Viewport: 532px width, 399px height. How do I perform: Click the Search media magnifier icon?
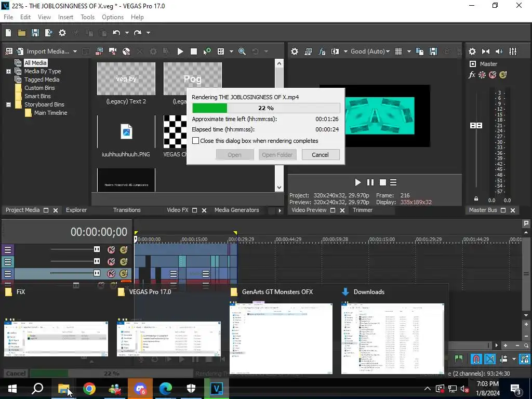242,51
